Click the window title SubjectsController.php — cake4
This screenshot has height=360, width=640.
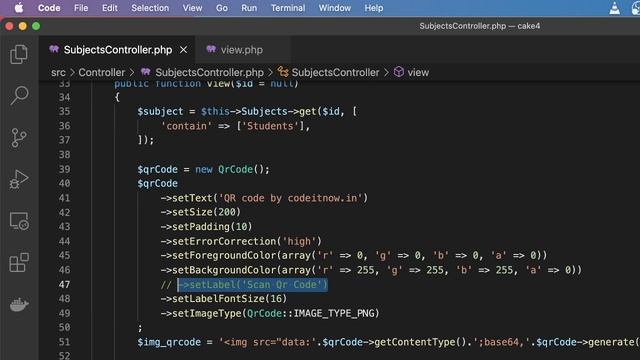[480, 26]
